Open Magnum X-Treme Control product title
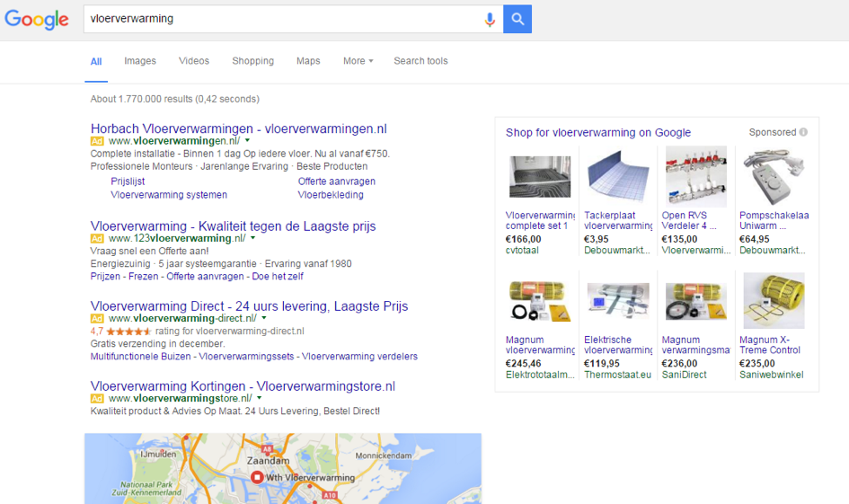The height and width of the screenshot is (504, 849). tap(770, 345)
